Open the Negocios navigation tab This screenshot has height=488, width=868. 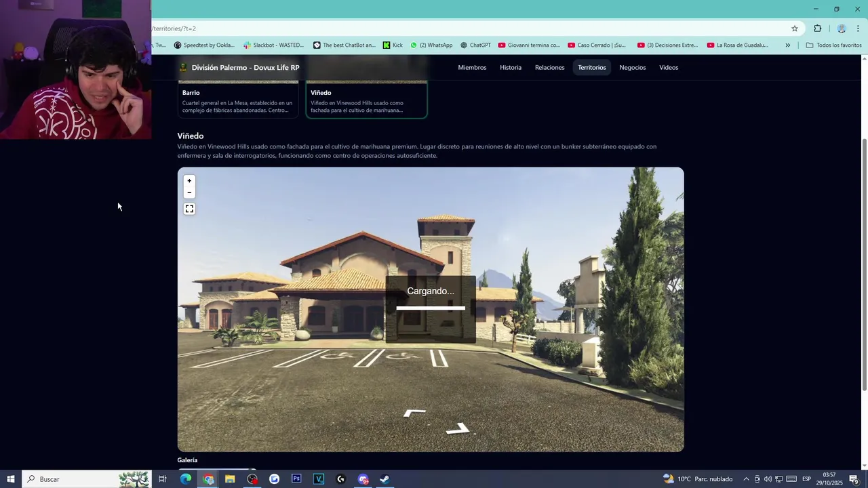[633, 68]
